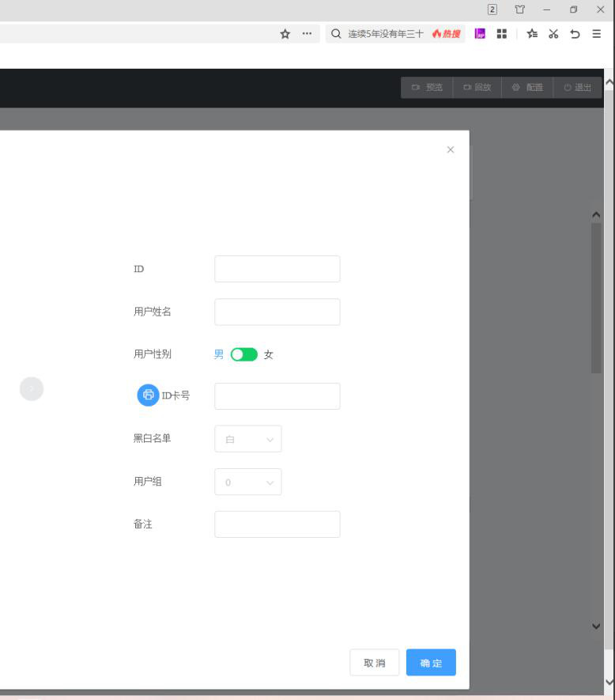Switch to the 预览 preview tab
Image resolution: width=615 pixels, height=700 pixels.
(x=427, y=88)
